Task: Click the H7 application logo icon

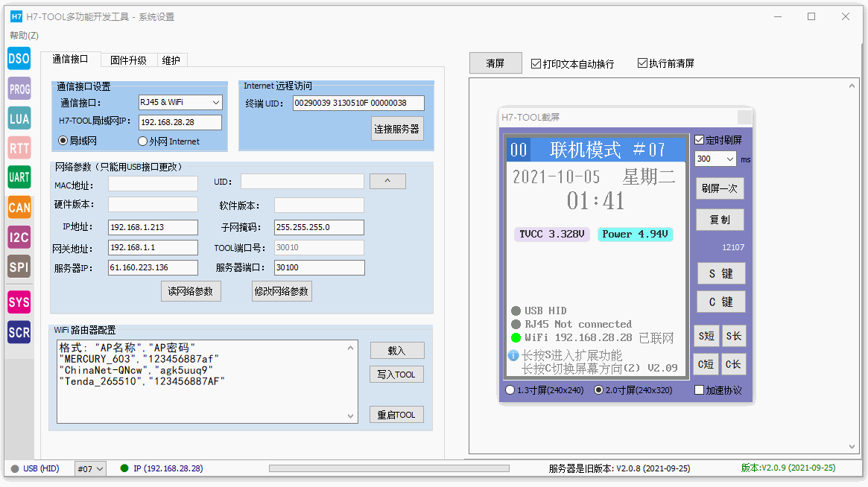Action: click(x=16, y=16)
